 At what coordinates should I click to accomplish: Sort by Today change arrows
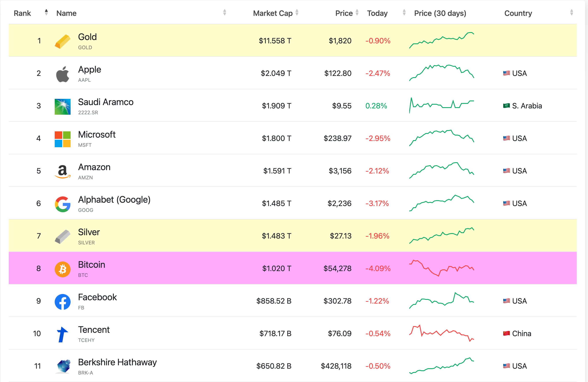click(404, 12)
